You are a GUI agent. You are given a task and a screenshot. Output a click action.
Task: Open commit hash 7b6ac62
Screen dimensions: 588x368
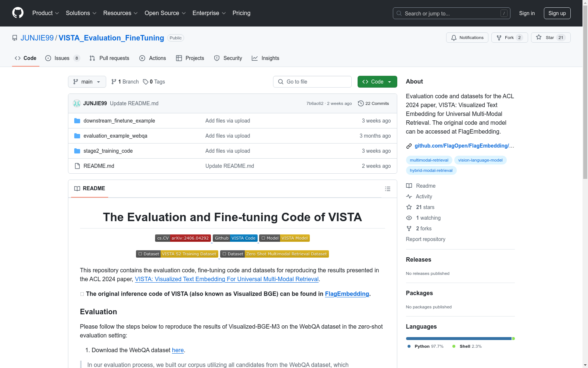tap(315, 103)
